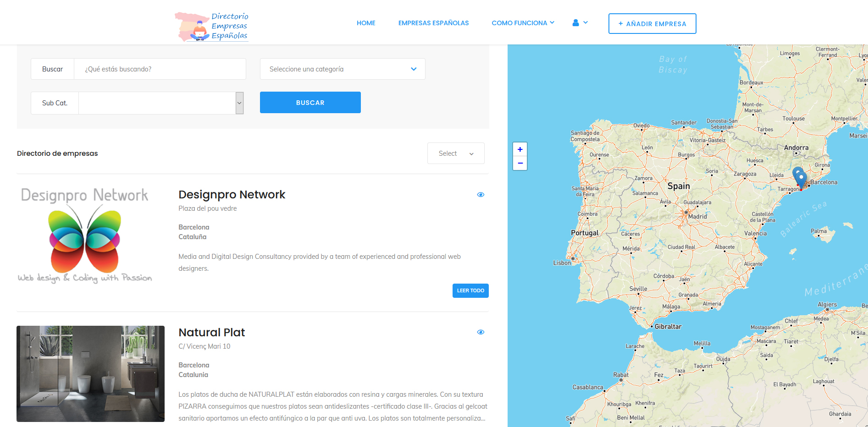Zoom in on the map

[x=520, y=149]
